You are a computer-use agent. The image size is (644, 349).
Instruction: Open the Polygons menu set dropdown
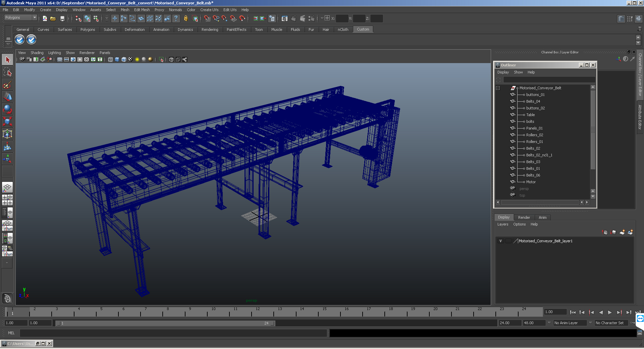click(x=20, y=17)
